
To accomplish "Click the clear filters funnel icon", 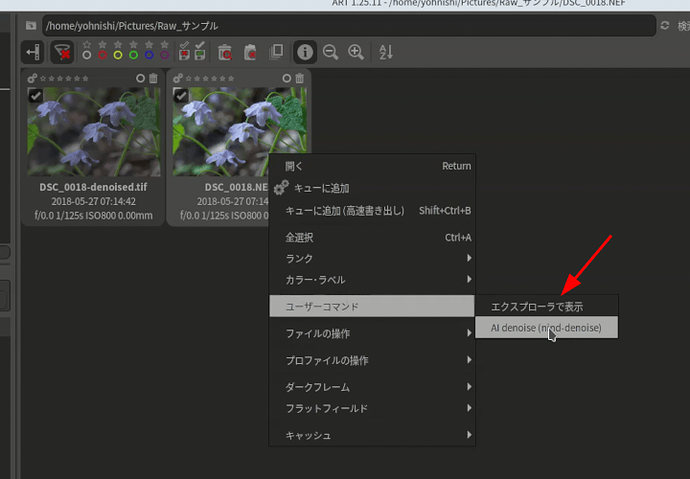I will [62, 51].
